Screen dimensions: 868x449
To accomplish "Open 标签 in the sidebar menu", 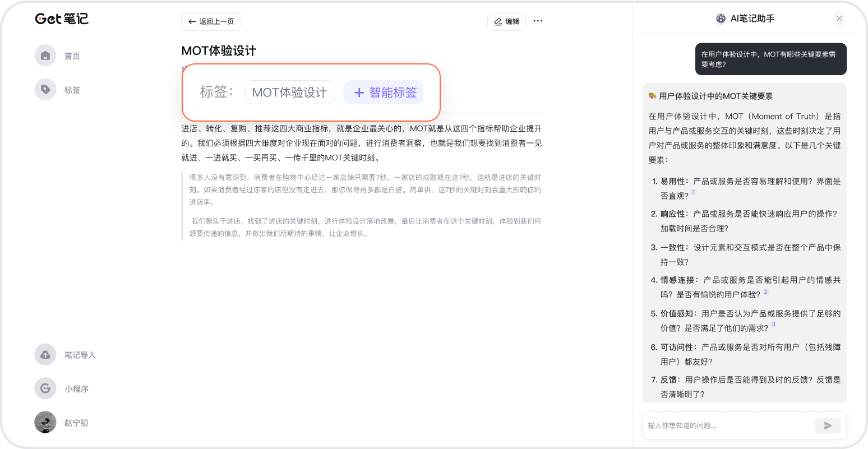I will pos(72,90).
